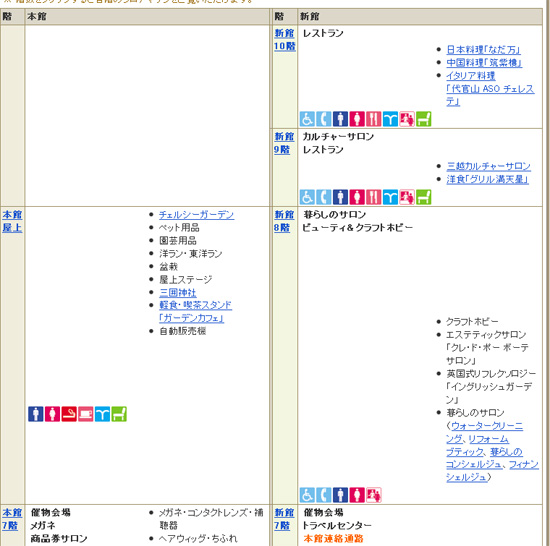550x546 pixels.
Task: Click telephone icon in 新館8階 row
Action: (324, 495)
